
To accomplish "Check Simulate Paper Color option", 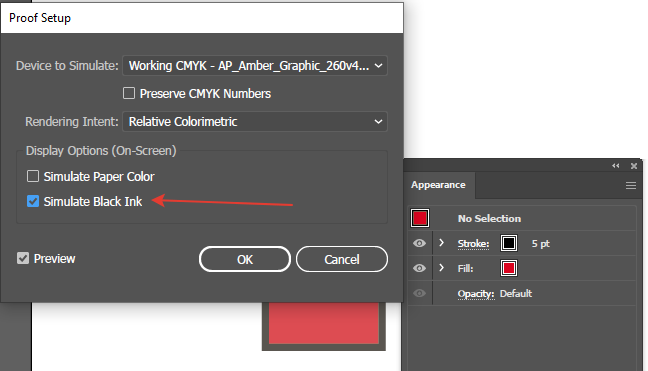I will [x=33, y=176].
